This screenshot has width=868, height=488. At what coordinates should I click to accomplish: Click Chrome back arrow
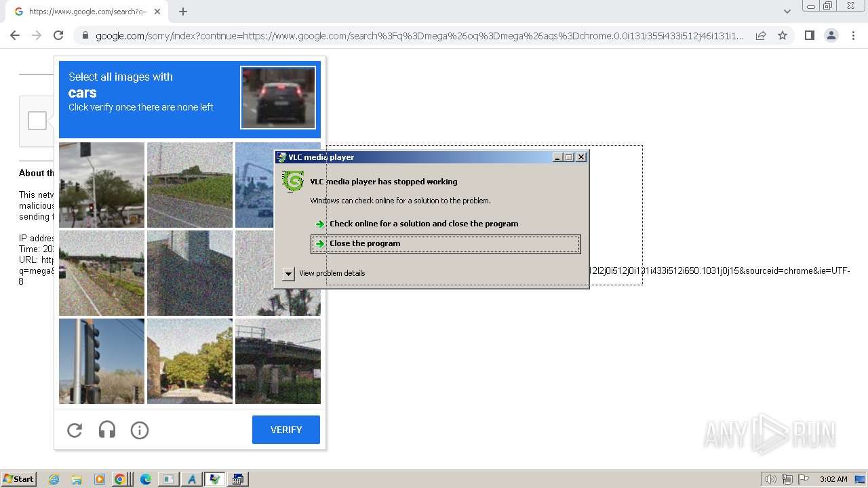click(x=15, y=35)
